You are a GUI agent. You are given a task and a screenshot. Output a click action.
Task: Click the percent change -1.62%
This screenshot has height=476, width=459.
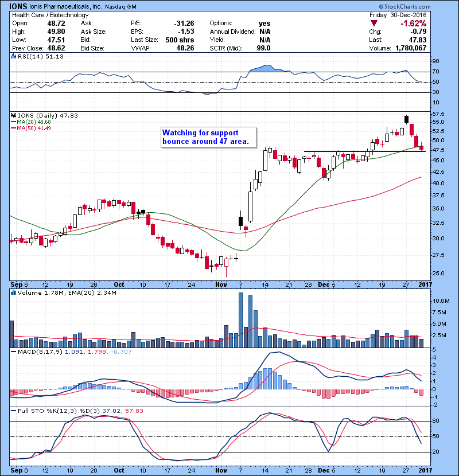click(x=414, y=24)
